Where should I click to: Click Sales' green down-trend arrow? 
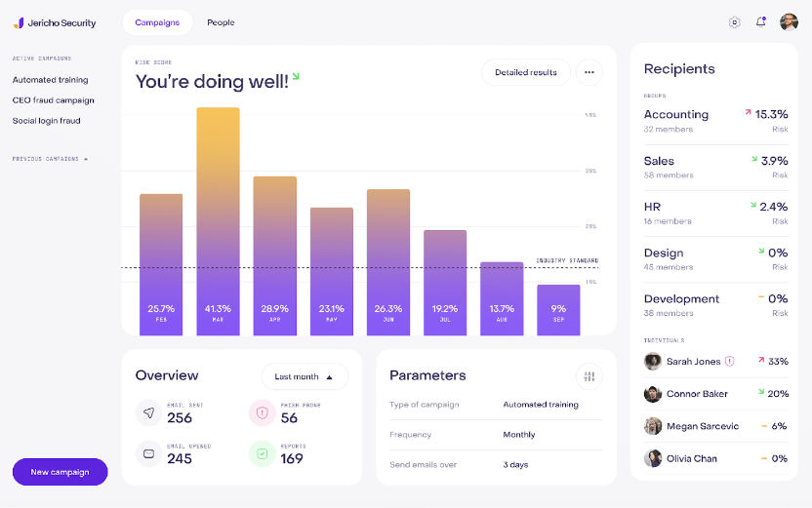pos(754,159)
